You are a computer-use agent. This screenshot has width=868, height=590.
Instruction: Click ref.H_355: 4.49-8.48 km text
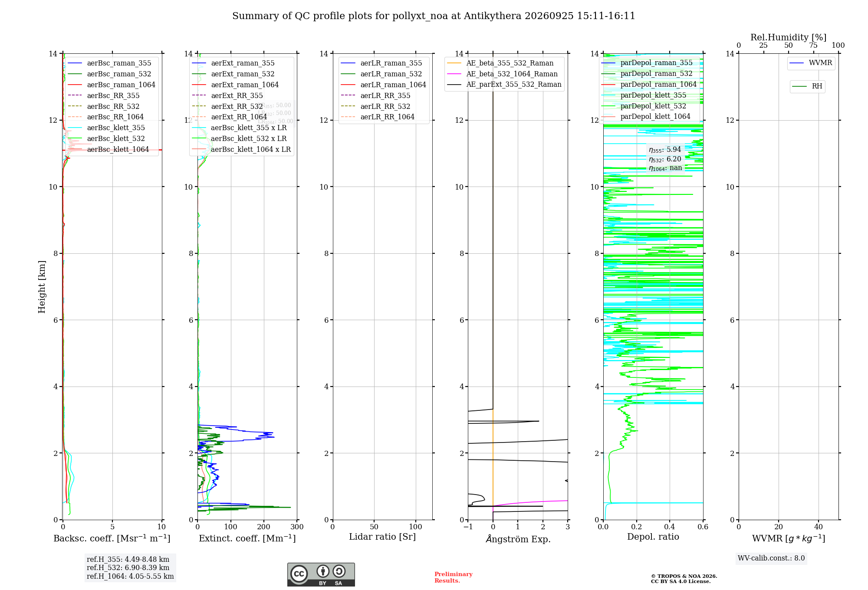coord(128,560)
